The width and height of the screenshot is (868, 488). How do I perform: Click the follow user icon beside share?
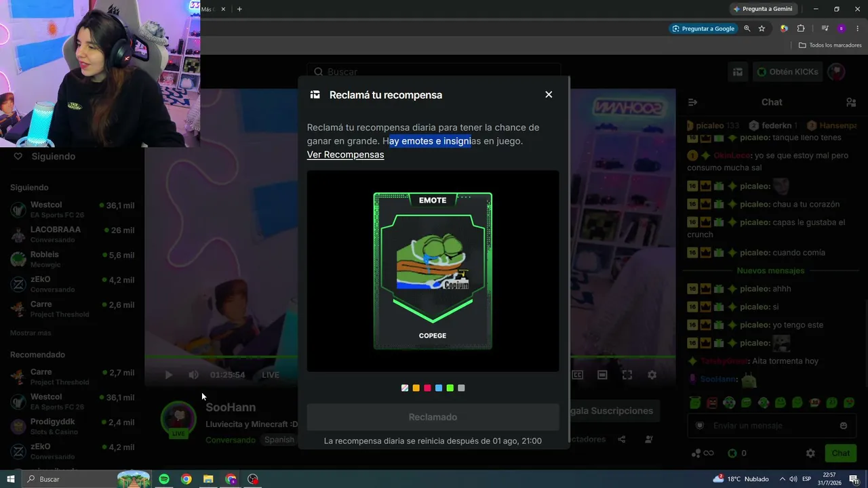648,439
